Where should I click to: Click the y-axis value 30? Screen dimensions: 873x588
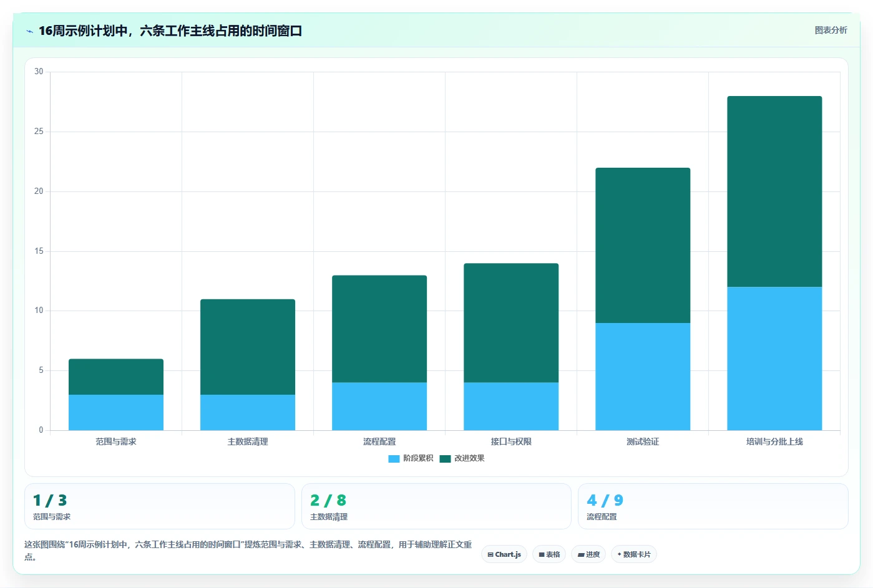tap(39, 72)
